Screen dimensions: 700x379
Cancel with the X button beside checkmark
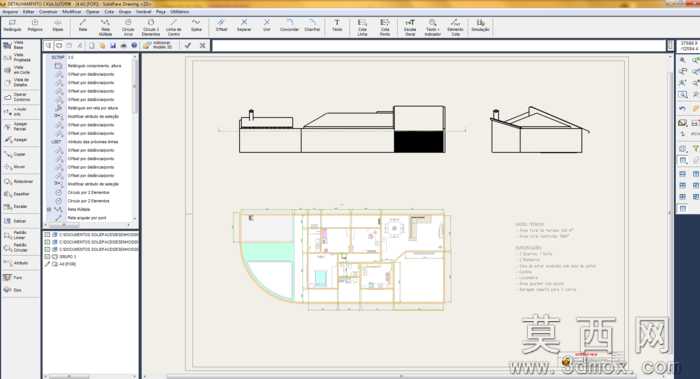202,45
